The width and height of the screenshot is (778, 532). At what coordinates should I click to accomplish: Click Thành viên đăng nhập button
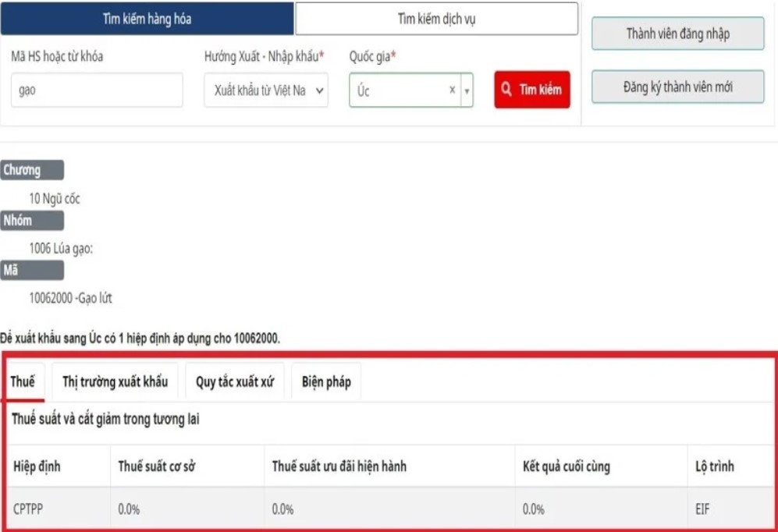pos(678,34)
